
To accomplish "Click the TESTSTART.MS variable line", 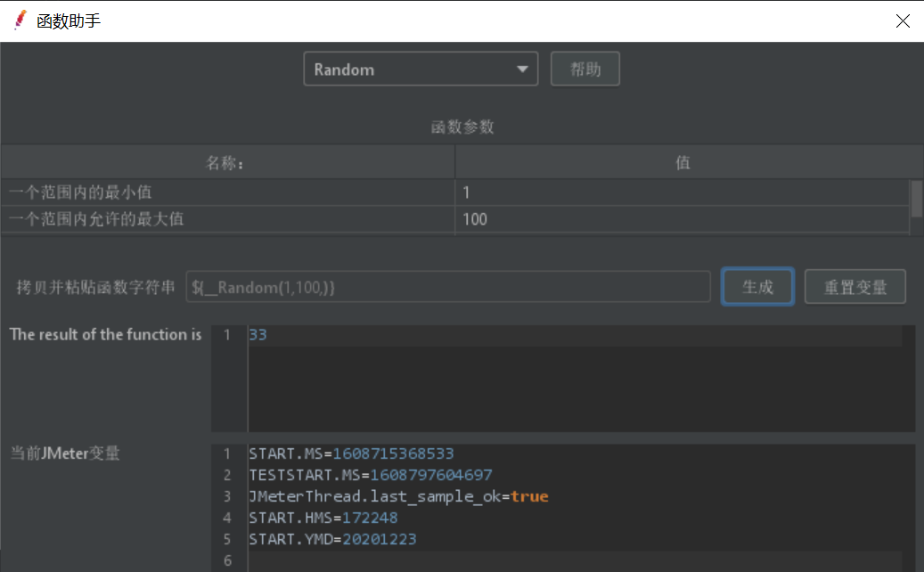I will click(370, 475).
